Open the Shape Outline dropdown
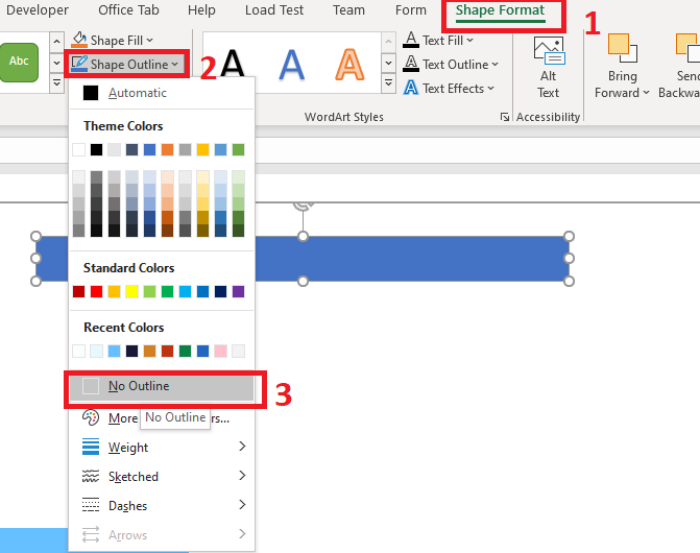This screenshot has width=700, height=553. [x=126, y=64]
